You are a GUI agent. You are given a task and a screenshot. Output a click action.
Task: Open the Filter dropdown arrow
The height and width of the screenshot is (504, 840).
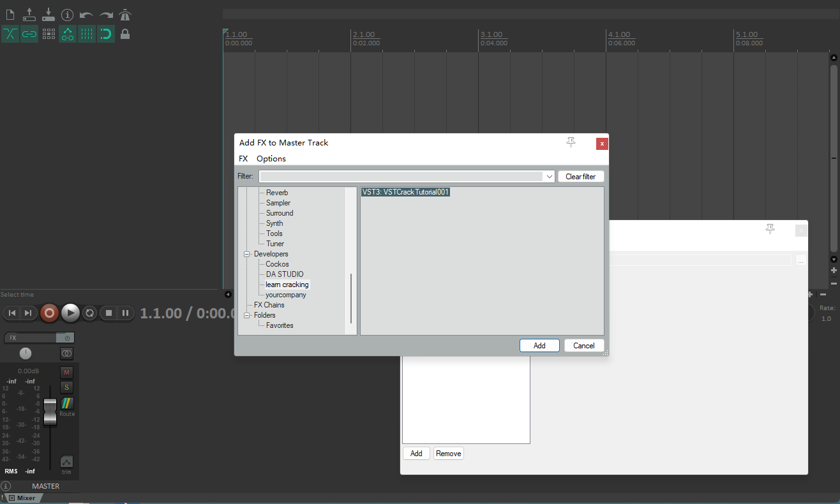[x=548, y=177]
